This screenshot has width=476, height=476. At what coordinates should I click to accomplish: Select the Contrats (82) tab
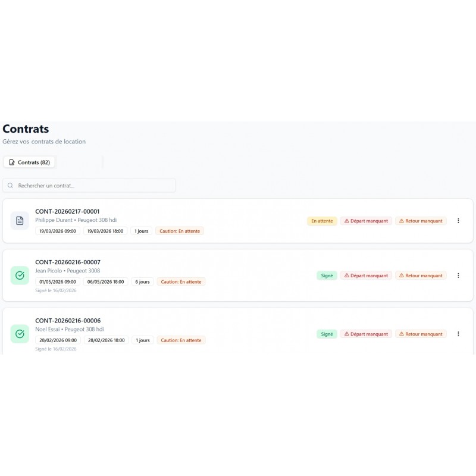[30, 162]
